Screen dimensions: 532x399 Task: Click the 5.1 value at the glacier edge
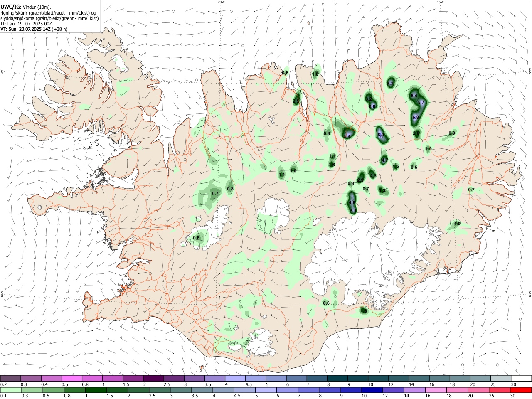coord(353,211)
